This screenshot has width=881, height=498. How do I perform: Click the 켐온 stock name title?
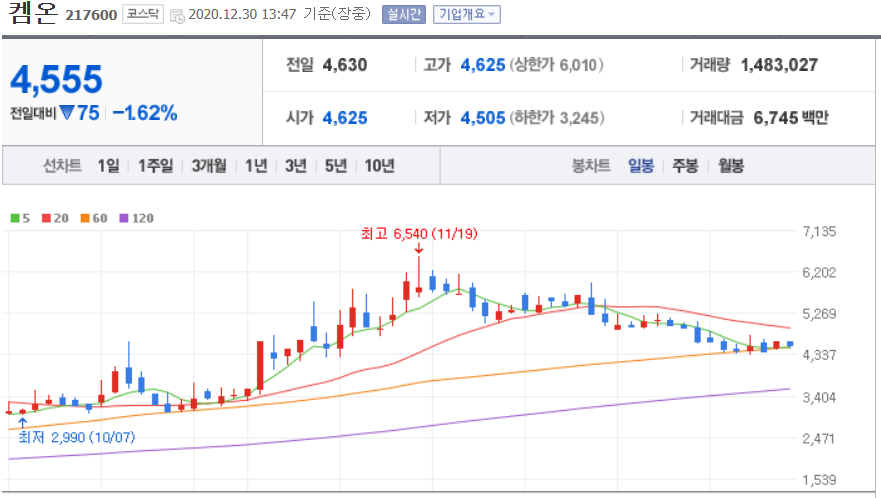coord(33,13)
